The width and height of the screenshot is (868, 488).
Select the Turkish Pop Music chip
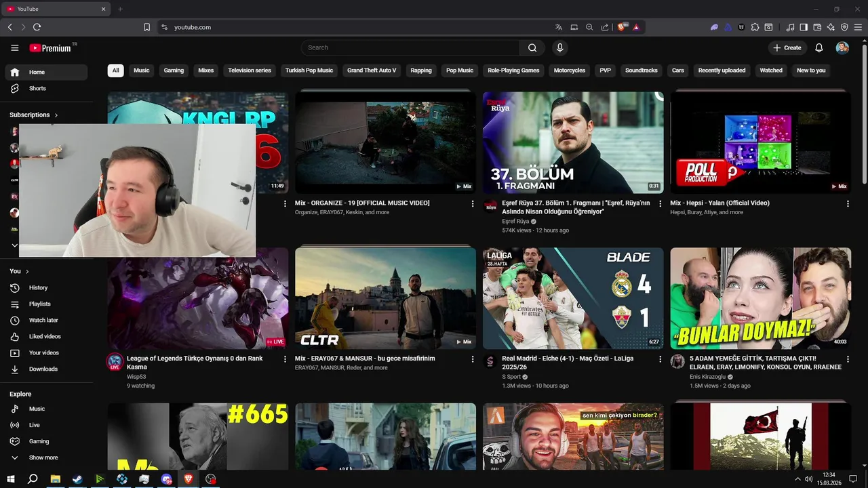coord(309,70)
